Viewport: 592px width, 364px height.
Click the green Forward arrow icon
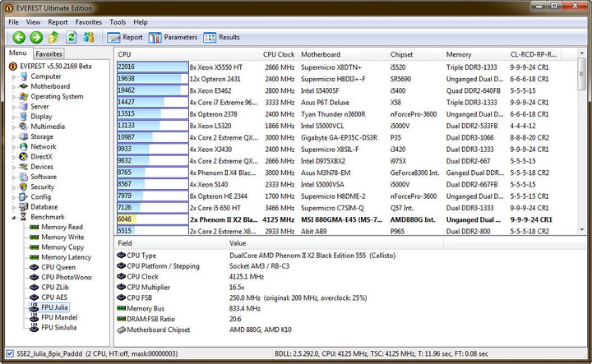pyautogui.click(x=36, y=37)
